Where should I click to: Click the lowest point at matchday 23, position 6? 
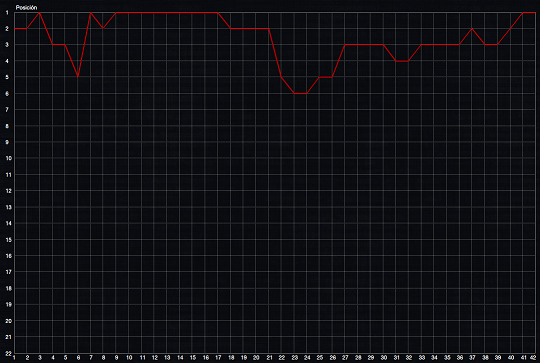(x=294, y=93)
